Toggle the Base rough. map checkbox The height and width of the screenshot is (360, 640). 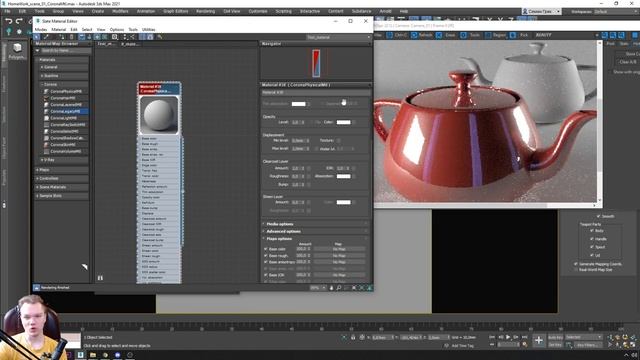[x=266, y=256]
